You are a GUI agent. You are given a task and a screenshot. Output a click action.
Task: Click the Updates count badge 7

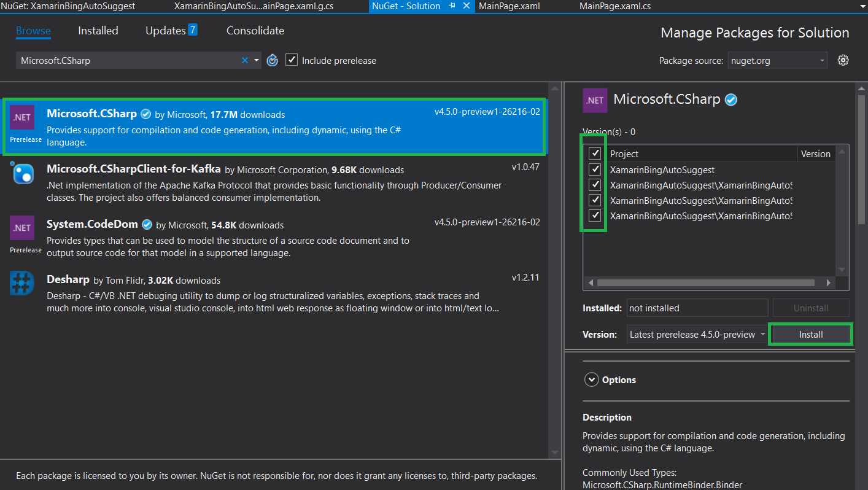[193, 29]
